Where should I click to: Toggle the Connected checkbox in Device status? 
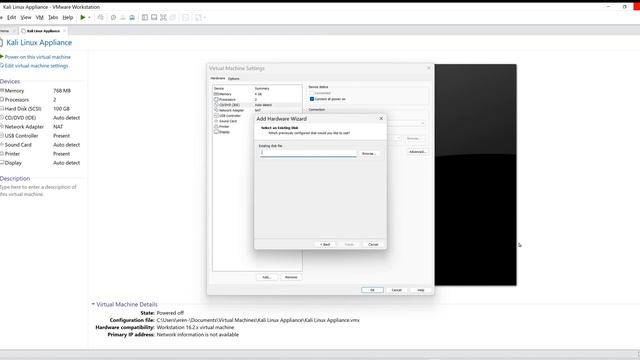pyautogui.click(x=312, y=93)
